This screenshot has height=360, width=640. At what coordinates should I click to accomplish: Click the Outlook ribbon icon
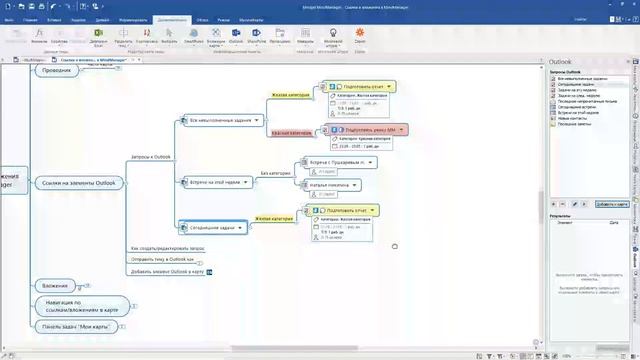coord(236,33)
